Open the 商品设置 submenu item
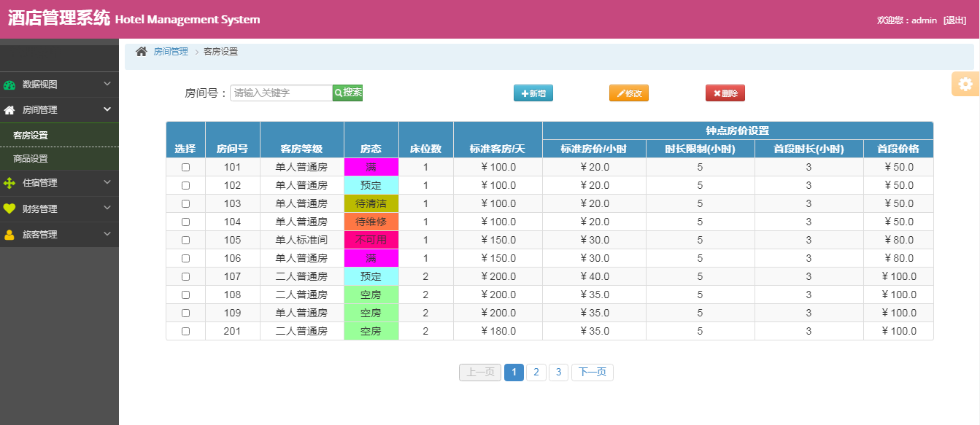Image resolution: width=980 pixels, height=425 pixels. (x=31, y=159)
